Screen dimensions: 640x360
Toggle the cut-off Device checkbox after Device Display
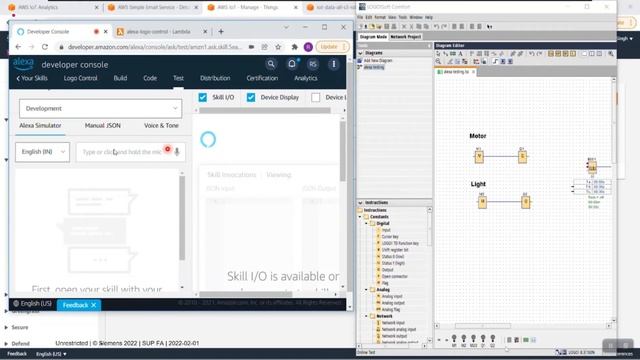point(316,97)
